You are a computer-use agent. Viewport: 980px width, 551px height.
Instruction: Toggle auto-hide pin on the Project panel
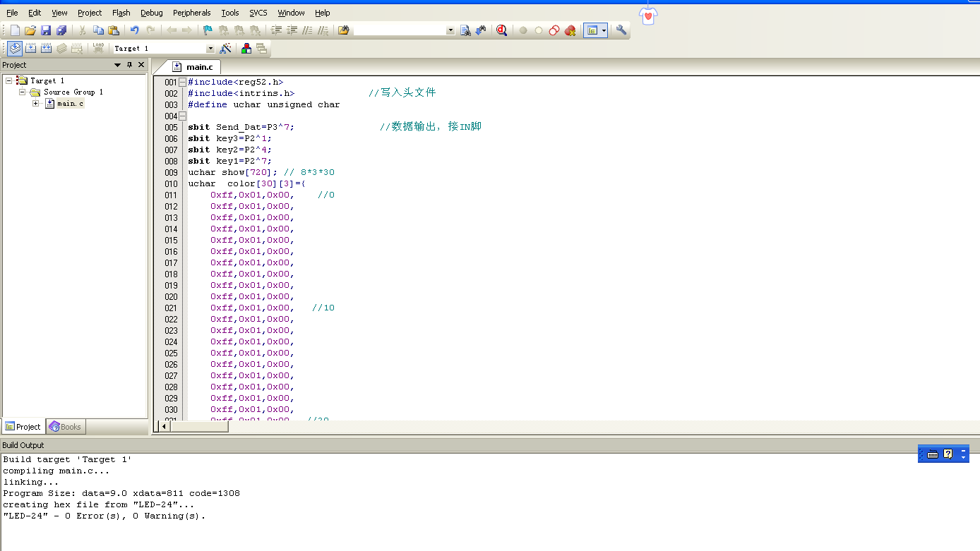[129, 65]
